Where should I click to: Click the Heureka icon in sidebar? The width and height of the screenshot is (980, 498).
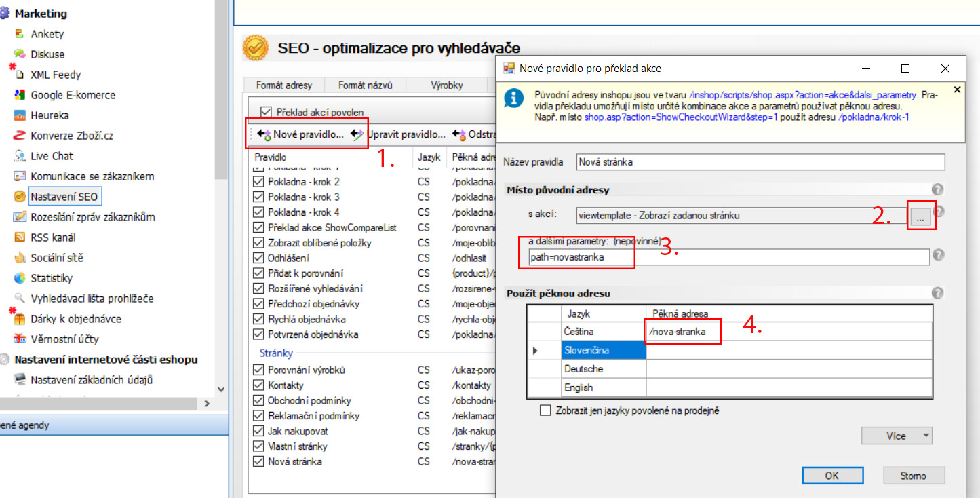19,115
